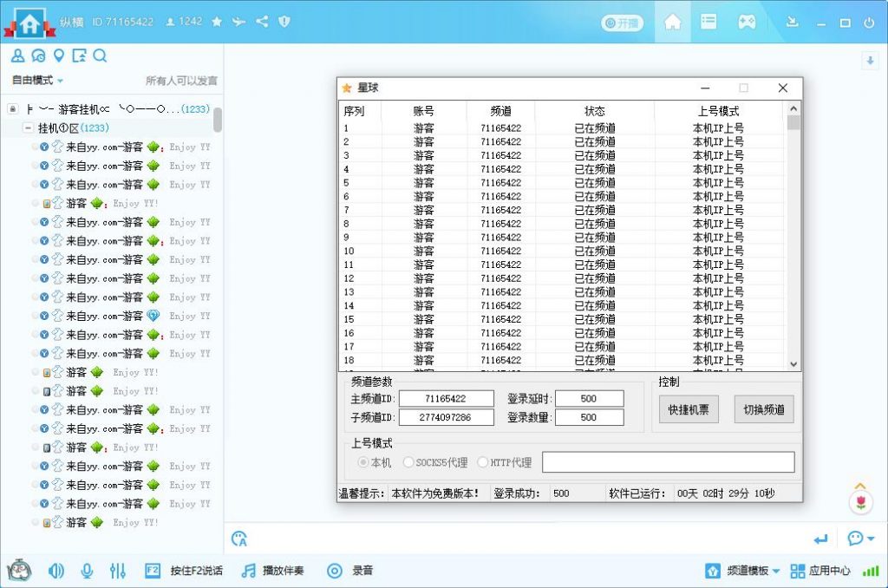Open the user list icon in left panel
This screenshot has height=588, width=888.
[x=17, y=56]
